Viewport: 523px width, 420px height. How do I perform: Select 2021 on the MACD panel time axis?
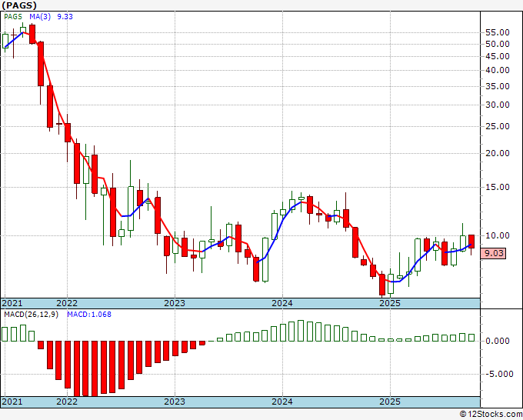point(12,402)
